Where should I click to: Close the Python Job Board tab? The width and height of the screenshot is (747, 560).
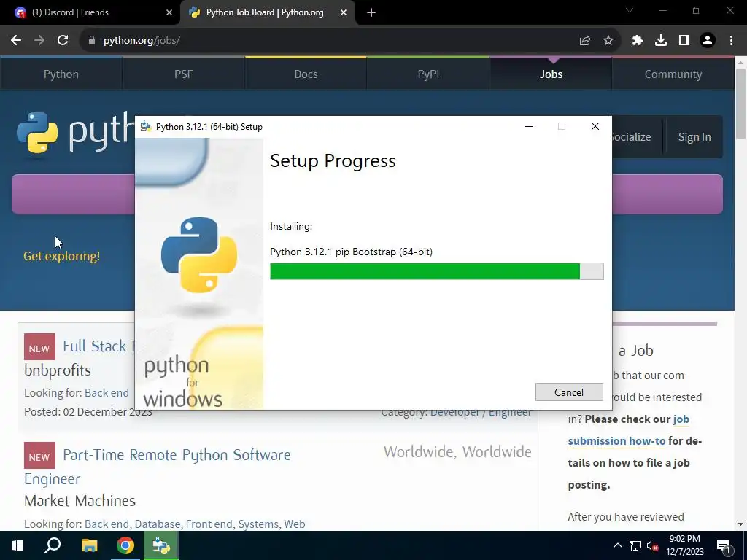click(x=344, y=12)
